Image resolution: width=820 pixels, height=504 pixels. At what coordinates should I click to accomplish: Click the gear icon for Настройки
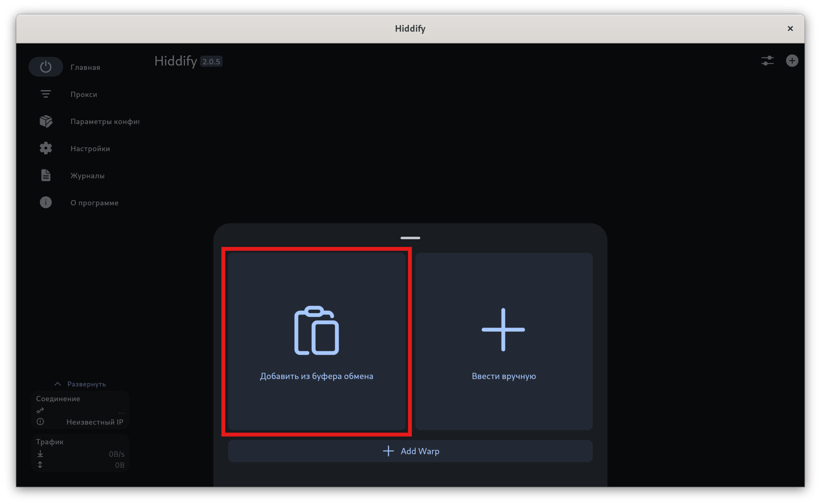click(46, 148)
